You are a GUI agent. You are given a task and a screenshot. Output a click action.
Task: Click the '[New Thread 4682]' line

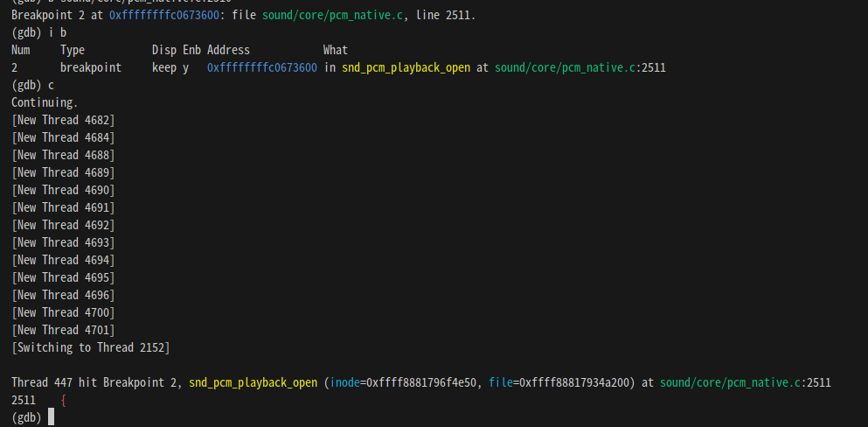point(63,120)
